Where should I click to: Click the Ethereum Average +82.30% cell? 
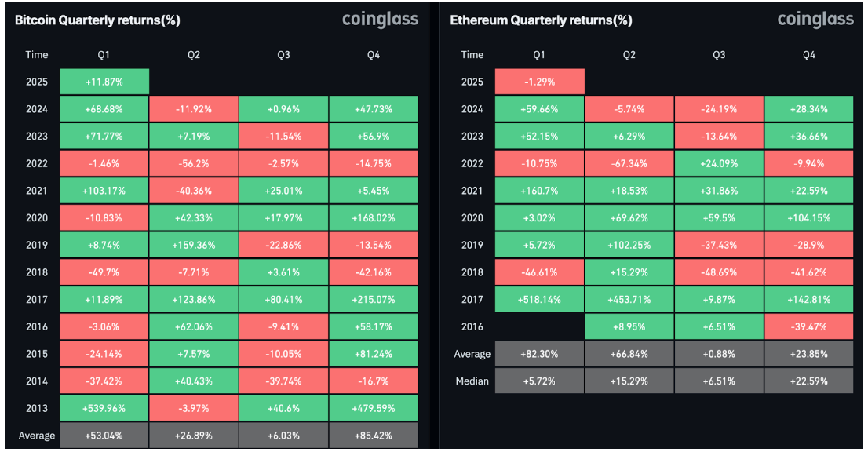pyautogui.click(x=539, y=354)
